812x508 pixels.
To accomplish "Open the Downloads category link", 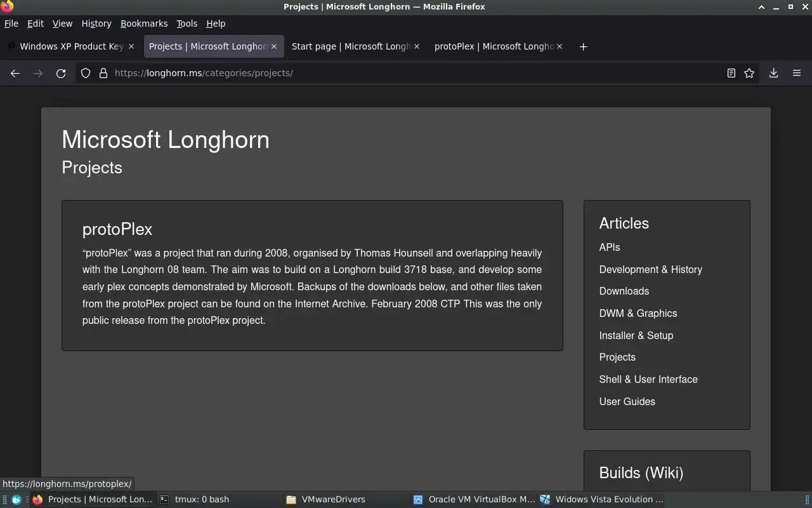I will [x=624, y=291].
